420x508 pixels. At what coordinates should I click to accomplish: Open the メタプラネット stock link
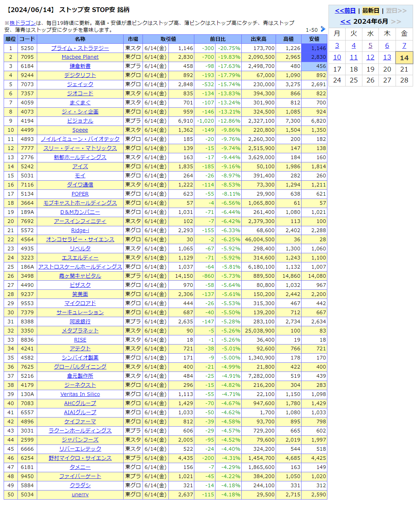click(80, 331)
